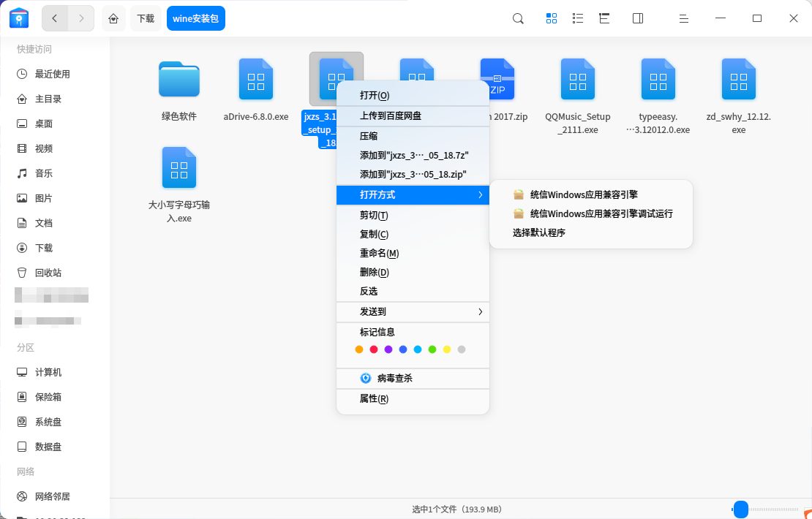
Task: Switch to tree view mode
Action: click(x=604, y=18)
